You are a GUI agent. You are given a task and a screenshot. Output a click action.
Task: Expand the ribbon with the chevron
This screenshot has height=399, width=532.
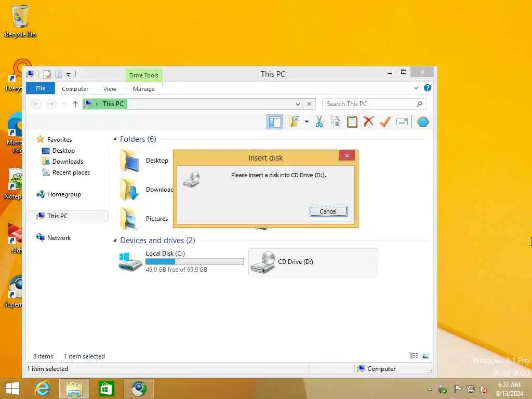416,88
